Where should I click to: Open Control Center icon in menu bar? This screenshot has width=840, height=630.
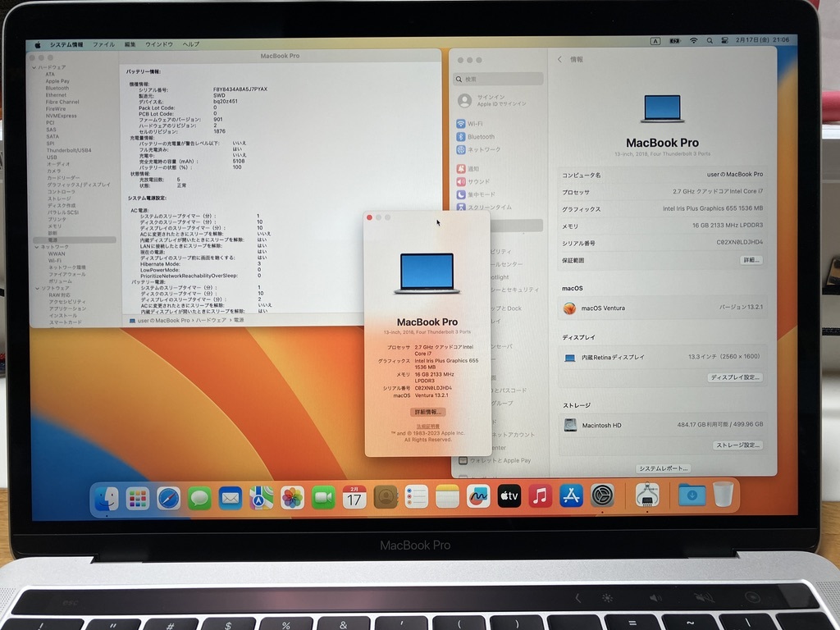(724, 40)
